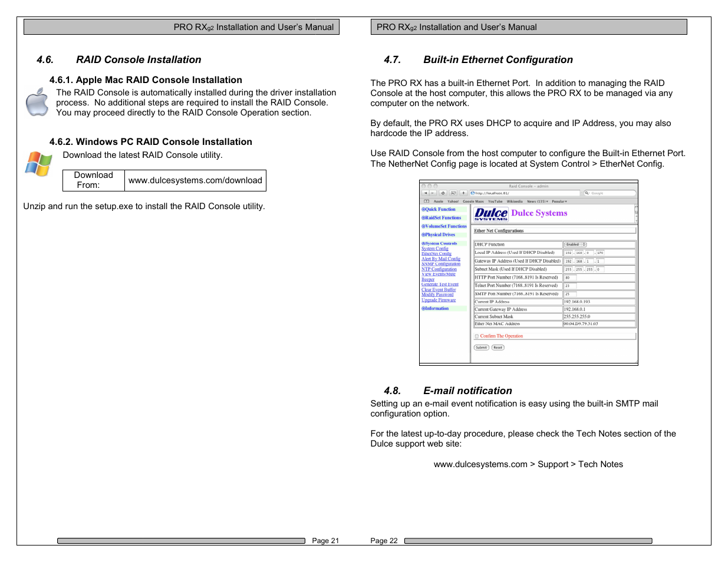Expand the RaidSet Functions menu

pyautogui.click(x=442, y=218)
